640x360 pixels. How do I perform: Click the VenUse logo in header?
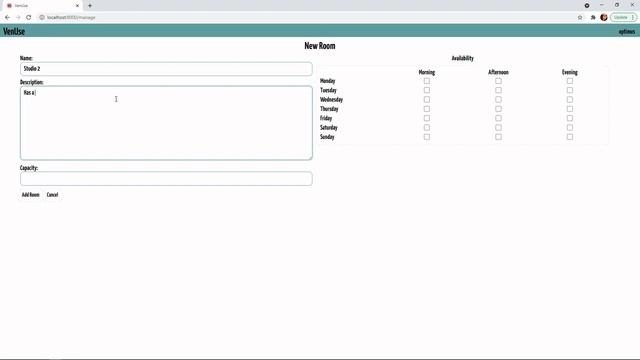[14, 31]
